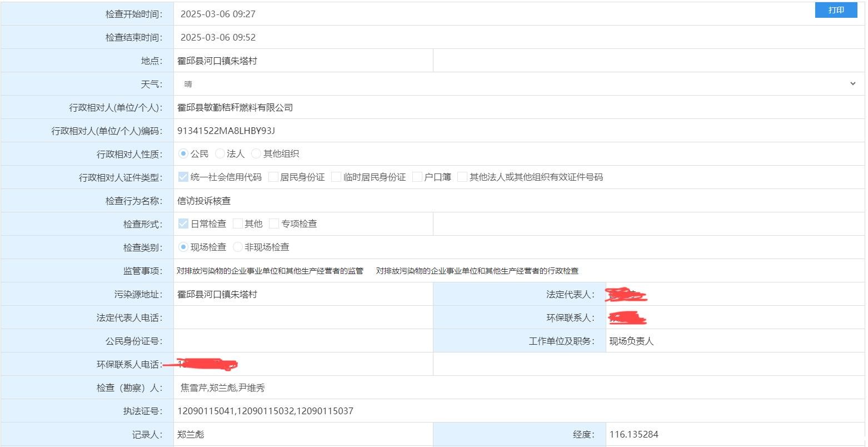Viewport: 868px width, 447px height.
Task: Toggle the 日常检查 checkbox
Action: [x=183, y=223]
